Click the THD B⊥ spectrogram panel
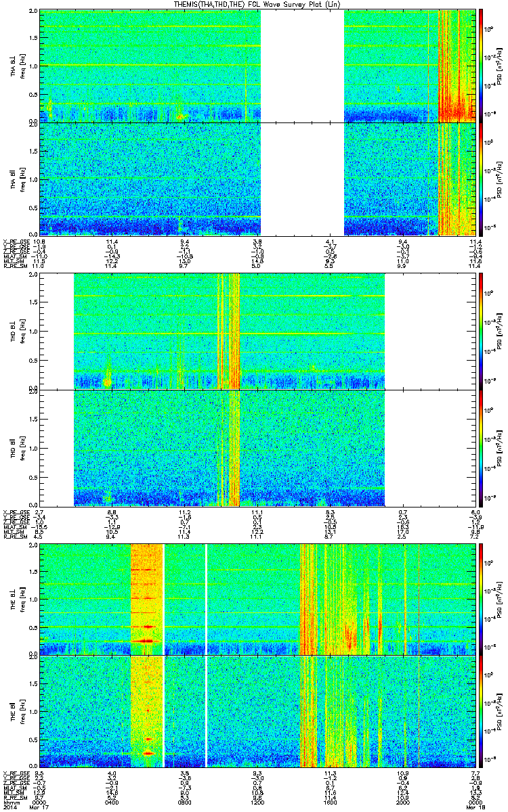Screen dimensions: 508x812 [x=257, y=331]
